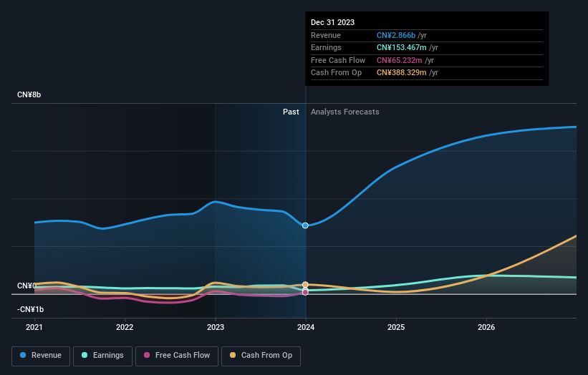Click the Dec 31 2023 tooltip date
Screen dimensions: 588x375
click(332, 22)
